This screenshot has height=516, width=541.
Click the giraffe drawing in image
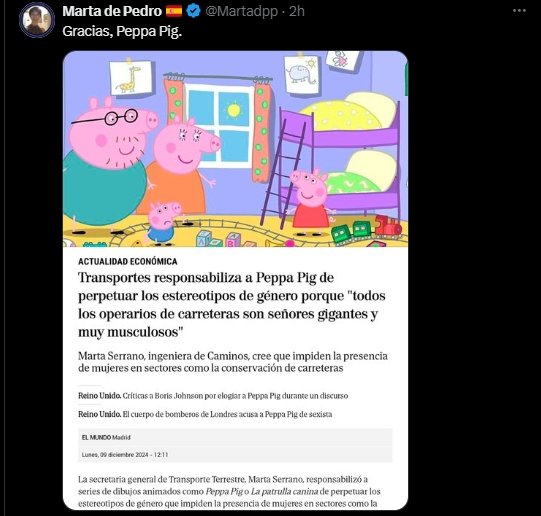pyautogui.click(x=130, y=78)
